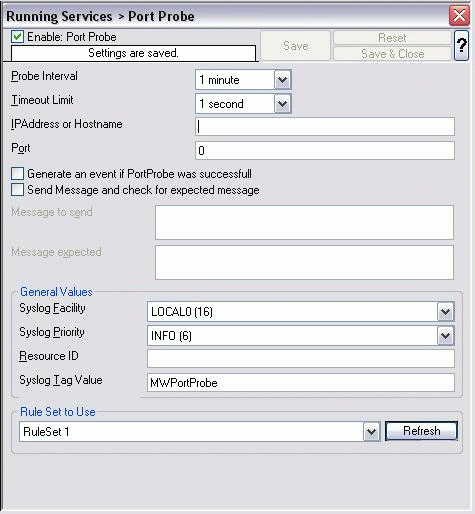Image resolution: width=475 pixels, height=514 pixels.
Task: Click the Save button
Action: coord(295,46)
